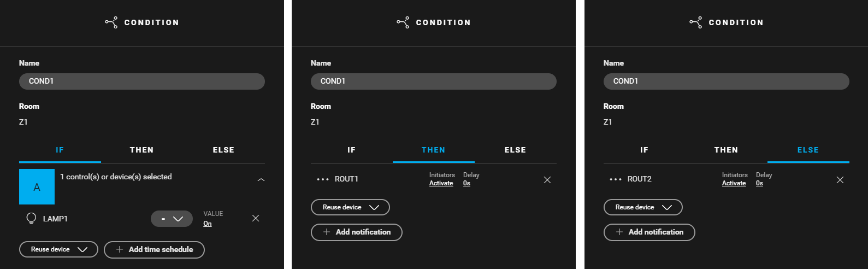Remove the LAMP1 condition row

256,218
